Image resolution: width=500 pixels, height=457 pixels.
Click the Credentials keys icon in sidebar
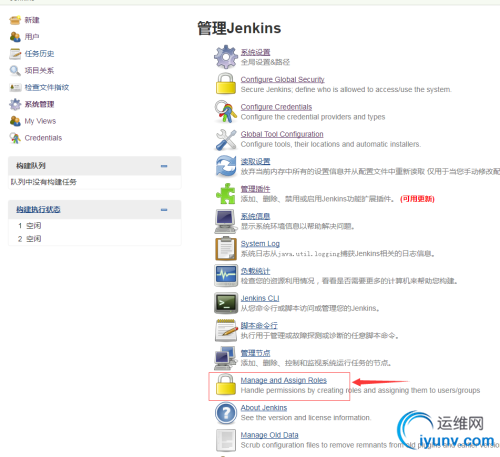(x=15, y=138)
